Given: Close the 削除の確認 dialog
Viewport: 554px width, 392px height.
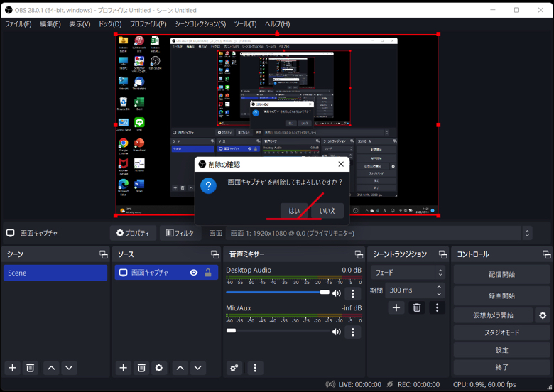Looking at the screenshot, I should 341,164.
